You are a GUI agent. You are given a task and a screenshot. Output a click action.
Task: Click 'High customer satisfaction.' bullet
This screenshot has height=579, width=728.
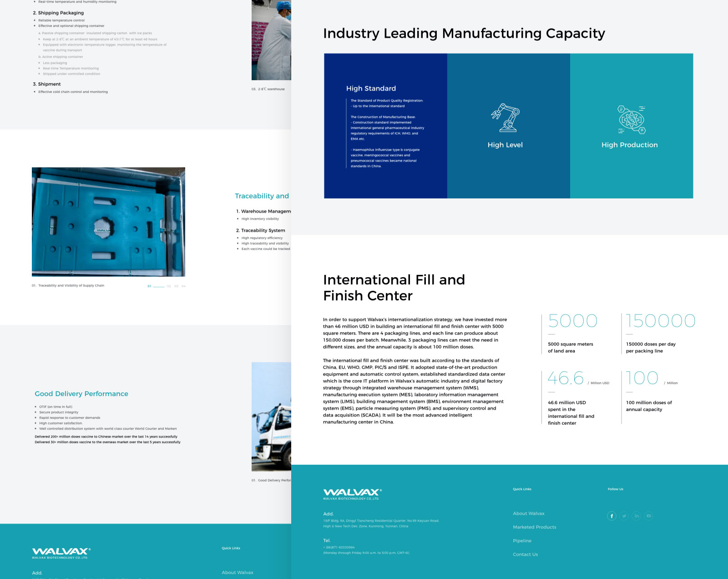[x=61, y=423]
